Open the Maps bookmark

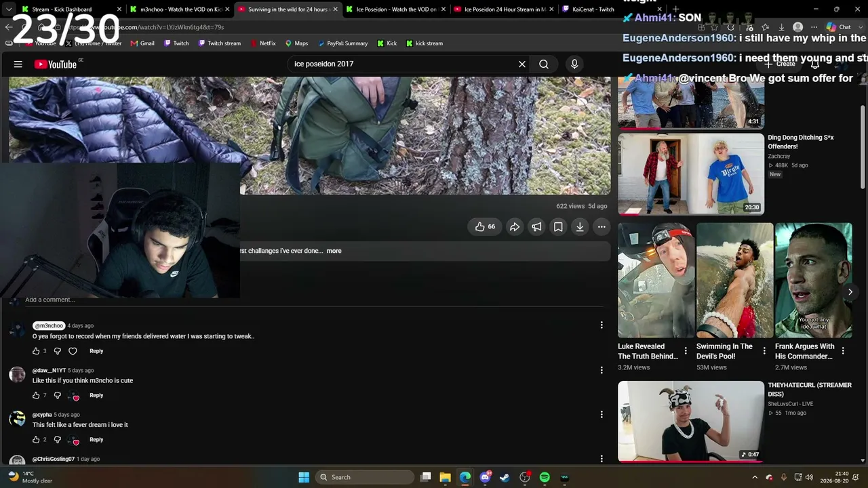pyautogui.click(x=296, y=43)
